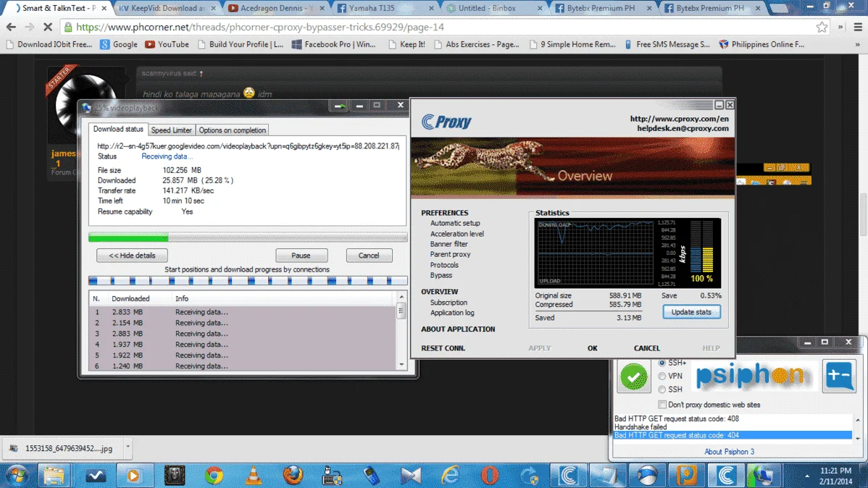Switch to Options on completion tab
This screenshot has width=868, height=488.
pyautogui.click(x=233, y=130)
